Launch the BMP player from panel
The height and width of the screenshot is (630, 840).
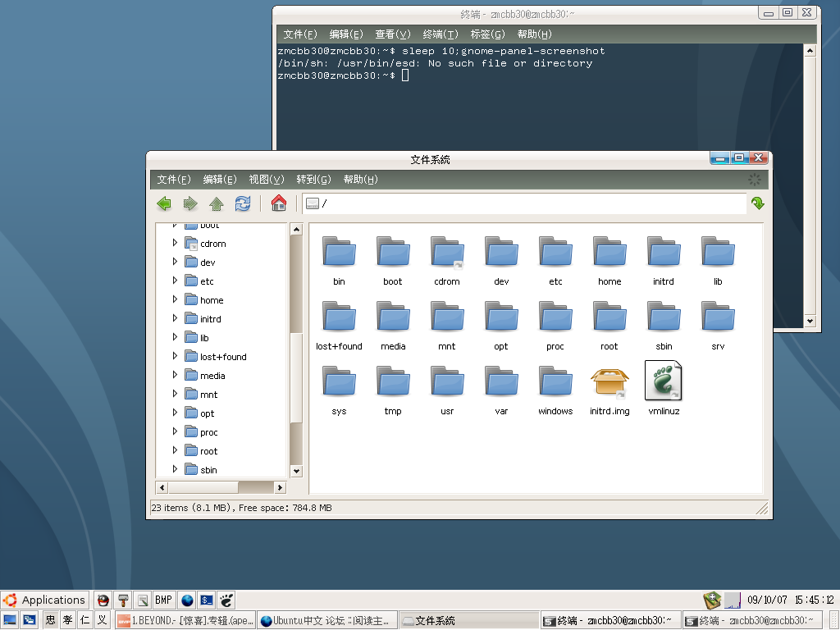(x=163, y=600)
